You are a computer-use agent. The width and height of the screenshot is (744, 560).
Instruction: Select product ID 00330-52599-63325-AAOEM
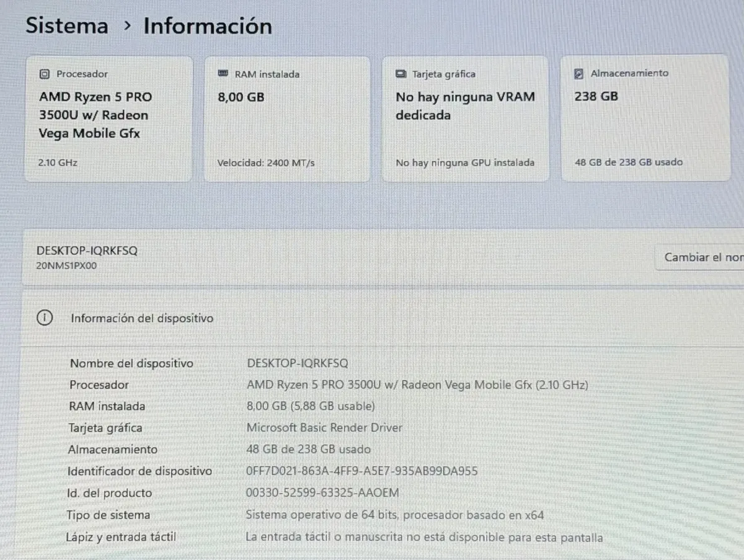(322, 492)
